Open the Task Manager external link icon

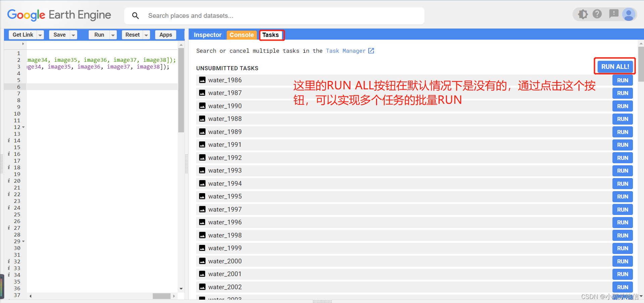371,51
